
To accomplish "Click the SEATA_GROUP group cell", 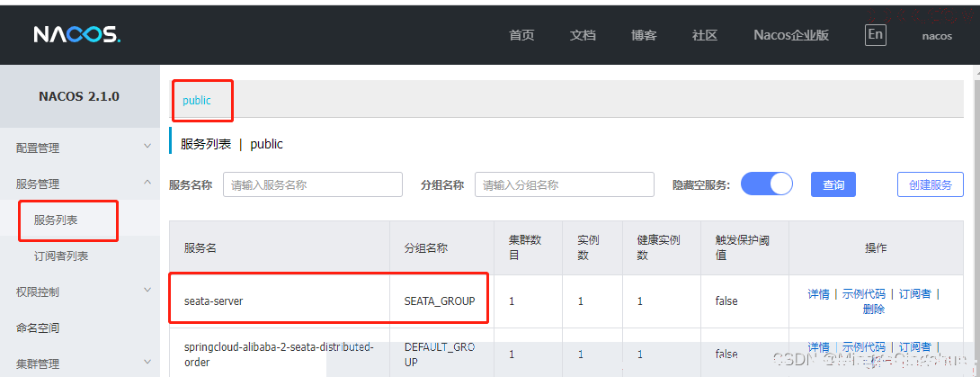I will point(440,301).
